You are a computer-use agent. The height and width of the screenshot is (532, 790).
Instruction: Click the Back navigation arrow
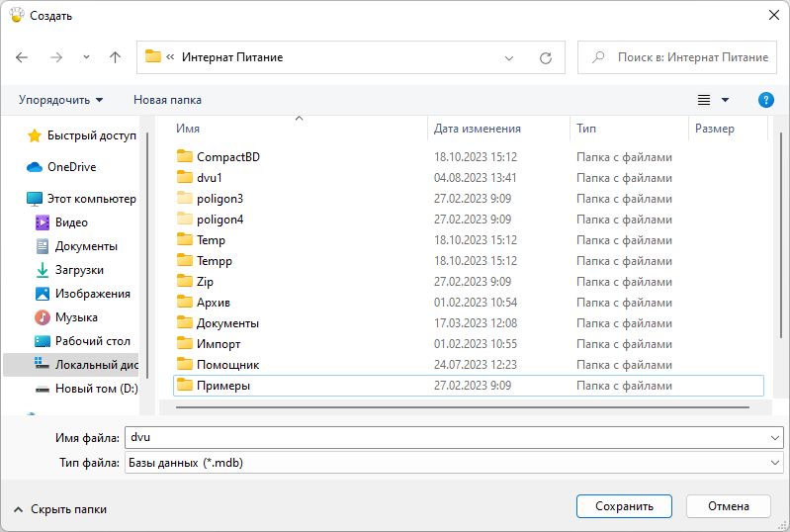point(23,57)
